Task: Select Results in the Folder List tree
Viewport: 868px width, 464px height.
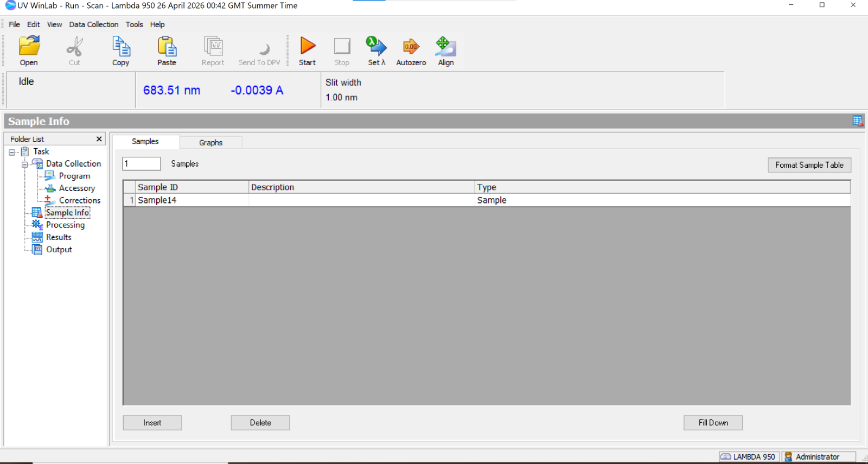Action: (59, 237)
